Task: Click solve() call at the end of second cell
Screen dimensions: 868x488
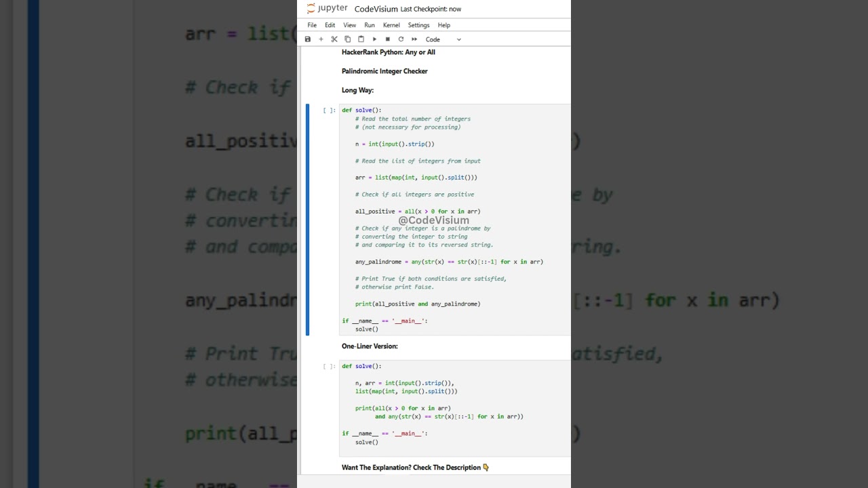Action: click(x=367, y=442)
